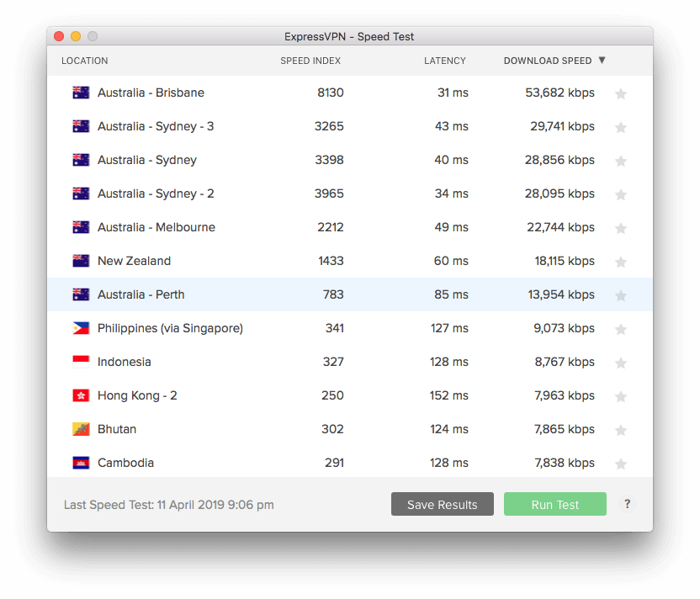Select the Australia - Melbourne server row
Viewport: 700px width, 599px height.
coord(350,227)
